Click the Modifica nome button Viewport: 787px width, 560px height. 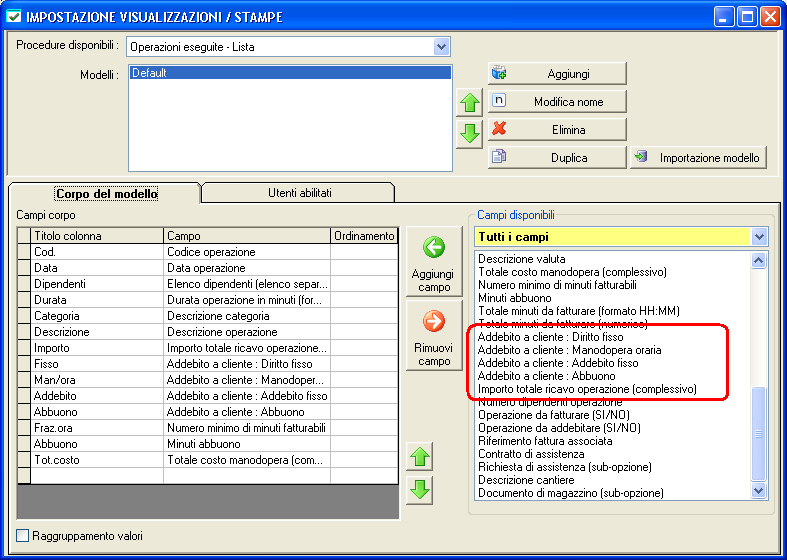tap(557, 102)
